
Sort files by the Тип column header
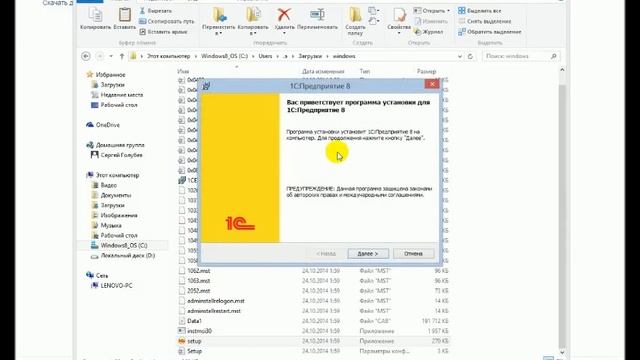364,71
